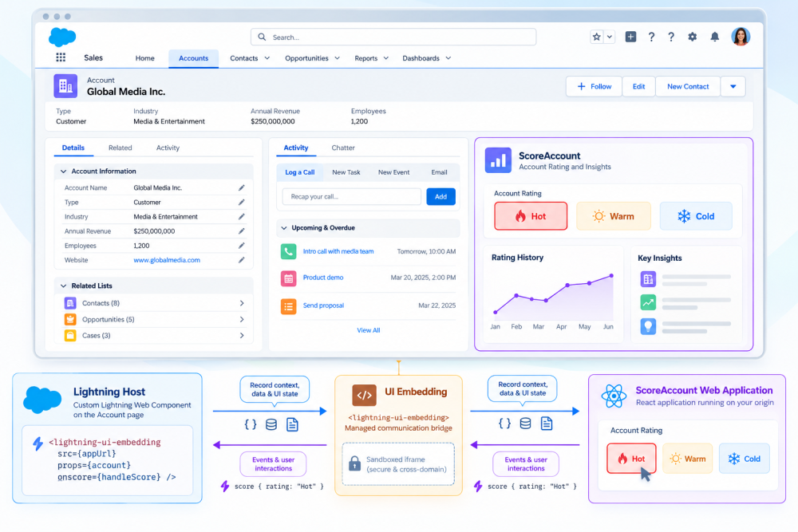Open the App Launcher grid icon
This screenshot has width=798, height=532.
(61, 57)
